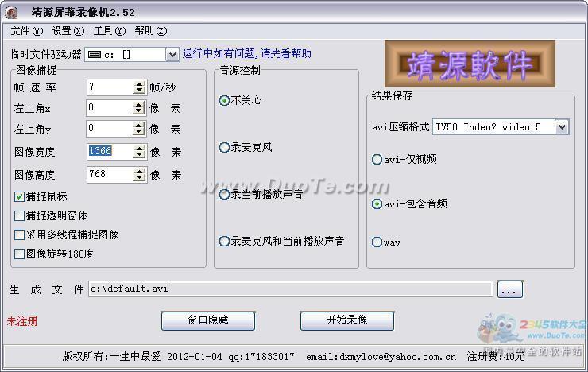Increase the 图像高度 spinner value

[140, 170]
